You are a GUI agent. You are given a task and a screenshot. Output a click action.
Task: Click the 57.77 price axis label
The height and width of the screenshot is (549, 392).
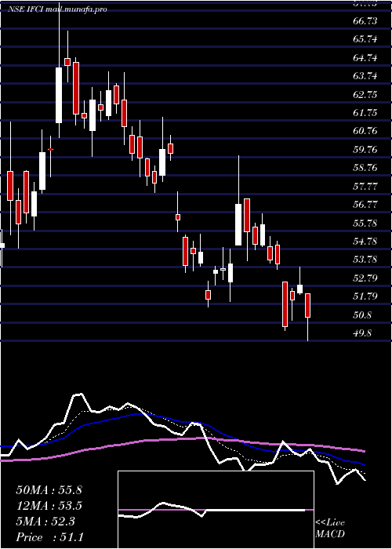[x=365, y=187]
